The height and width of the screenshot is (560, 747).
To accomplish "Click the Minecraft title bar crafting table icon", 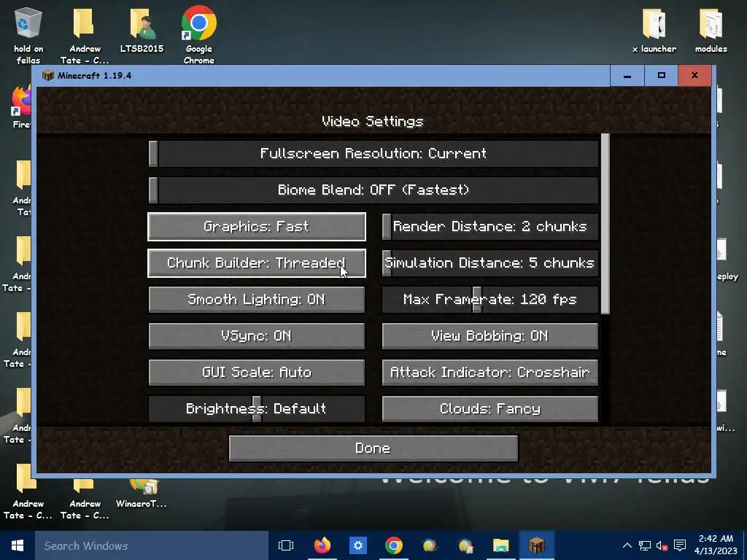I will tap(47, 75).
